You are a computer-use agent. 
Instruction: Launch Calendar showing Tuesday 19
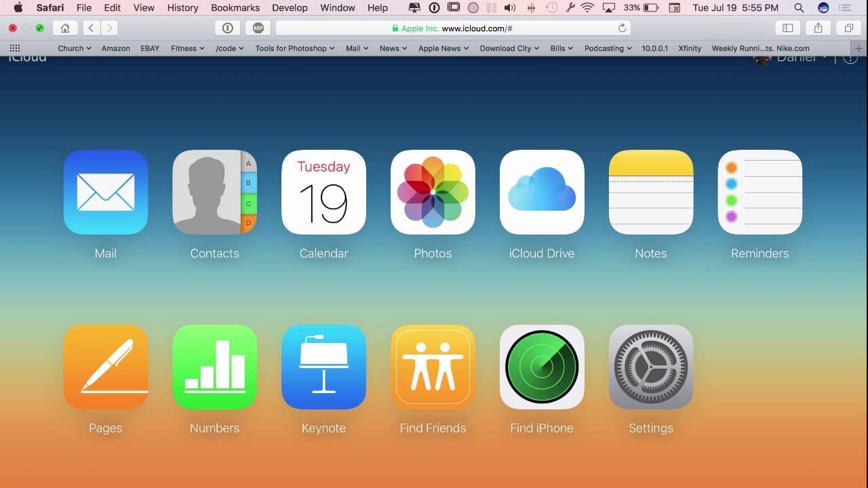pyautogui.click(x=323, y=192)
